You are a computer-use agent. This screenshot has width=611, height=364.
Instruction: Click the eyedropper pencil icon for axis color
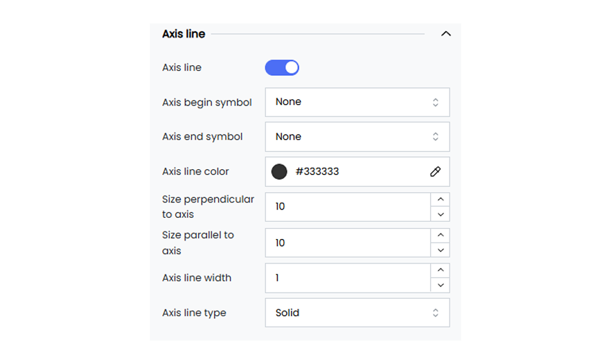coord(435,171)
